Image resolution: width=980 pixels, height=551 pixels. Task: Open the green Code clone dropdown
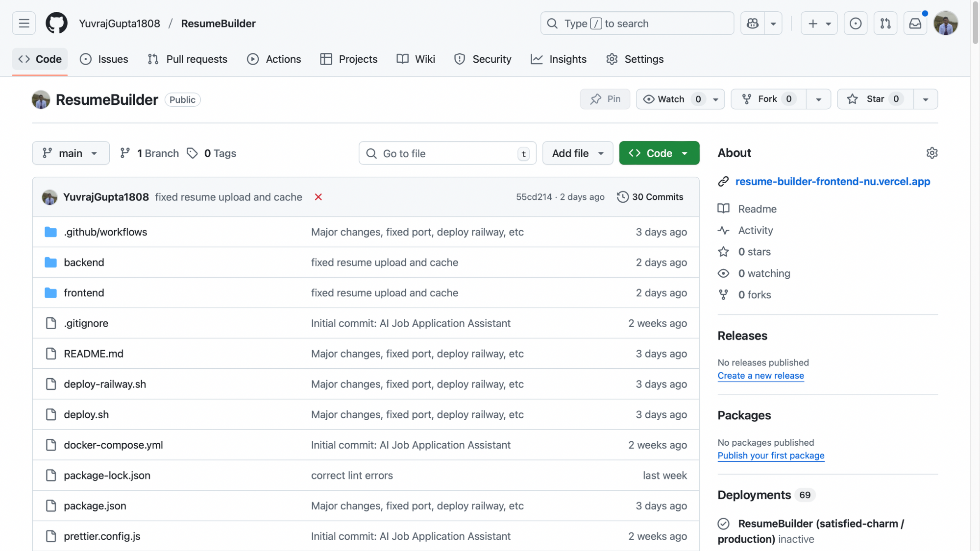tap(659, 153)
